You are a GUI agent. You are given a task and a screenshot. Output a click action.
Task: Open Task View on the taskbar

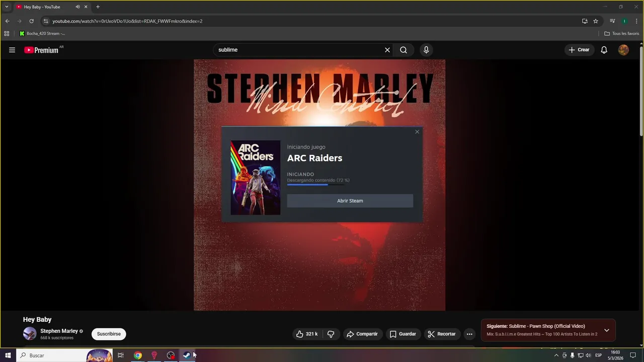tap(121, 355)
